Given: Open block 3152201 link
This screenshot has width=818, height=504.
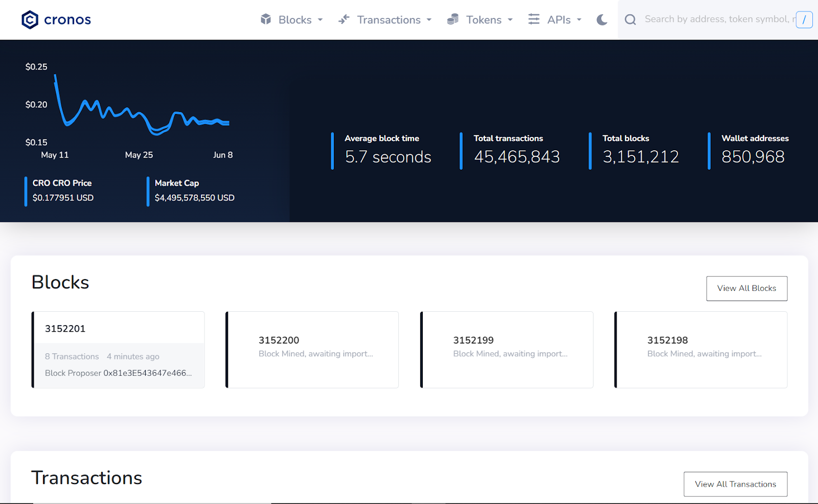Looking at the screenshot, I should 65,329.
